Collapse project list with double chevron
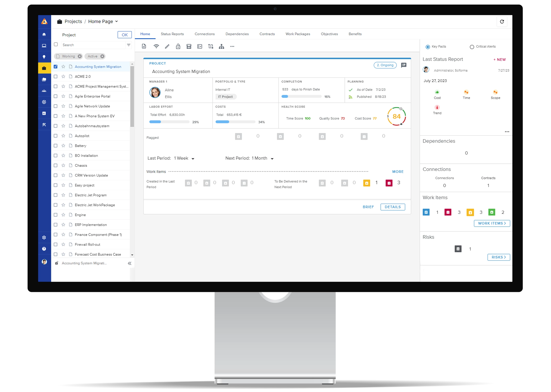Viewport: 551px width, 392px height. 130,263
